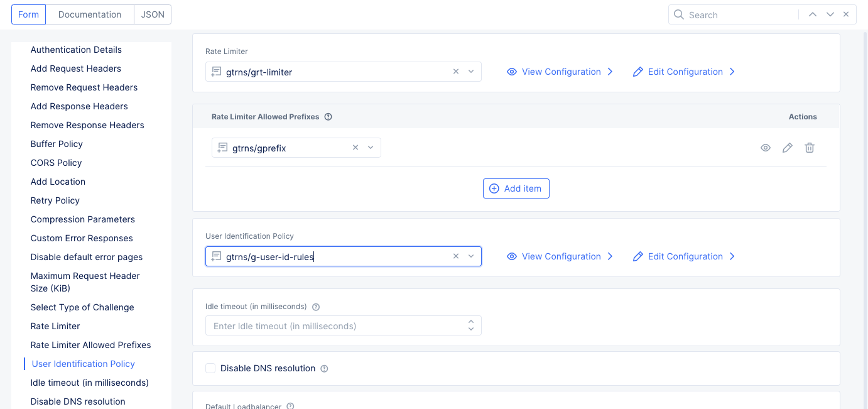Open the gtrns/gprefix dropdown

coord(371,148)
